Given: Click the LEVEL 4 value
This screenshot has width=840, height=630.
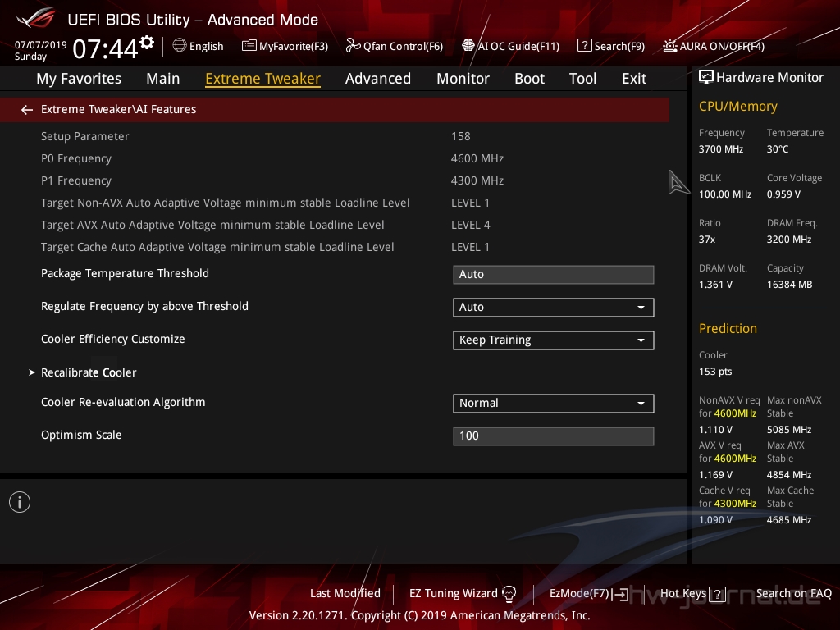Looking at the screenshot, I should click(x=470, y=225).
